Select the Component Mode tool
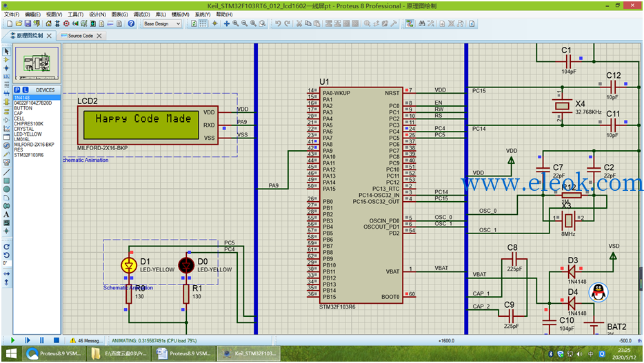This screenshot has width=644, height=363. [7, 60]
